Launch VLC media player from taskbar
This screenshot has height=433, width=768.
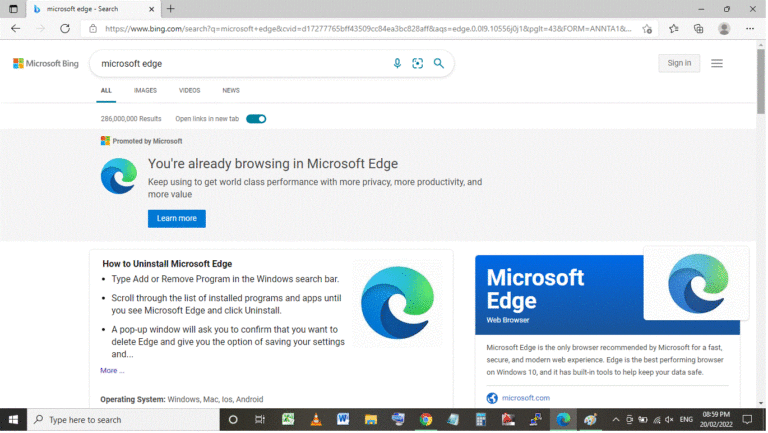tap(316, 419)
